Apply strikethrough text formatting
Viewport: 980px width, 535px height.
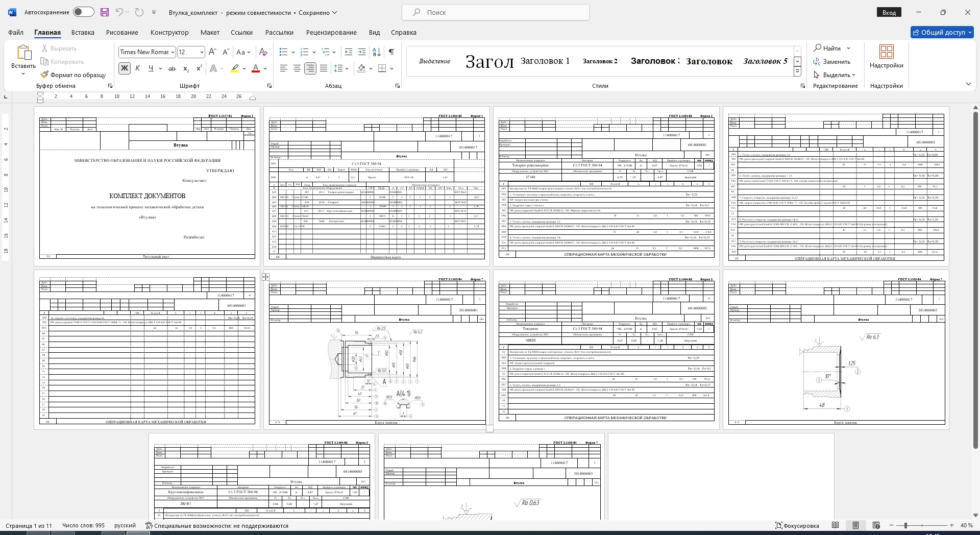pyautogui.click(x=172, y=68)
